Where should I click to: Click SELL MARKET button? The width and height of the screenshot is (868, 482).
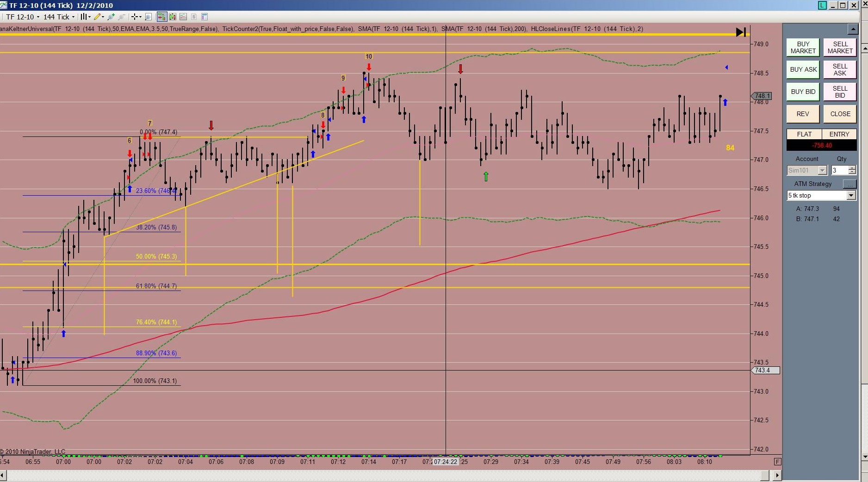(840, 48)
